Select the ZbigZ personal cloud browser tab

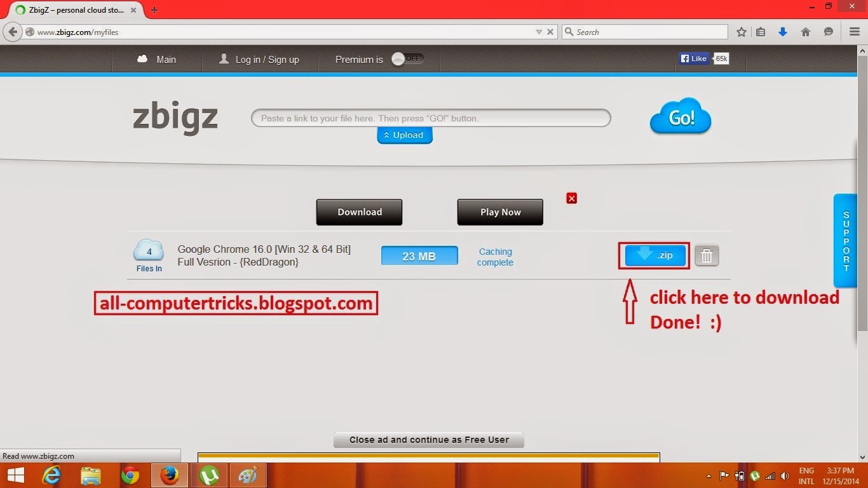[x=75, y=10]
